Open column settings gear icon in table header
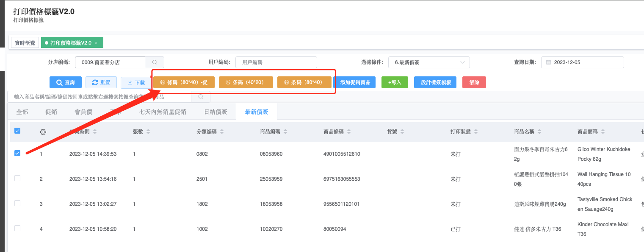The image size is (644, 252). 43,132
